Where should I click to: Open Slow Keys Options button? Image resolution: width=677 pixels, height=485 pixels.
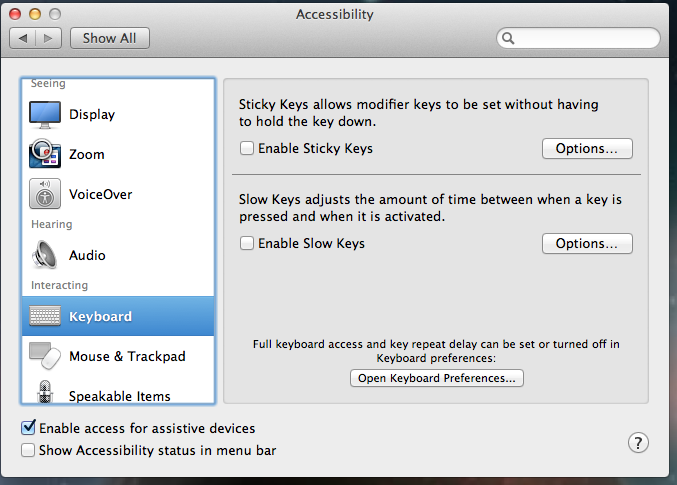click(587, 244)
